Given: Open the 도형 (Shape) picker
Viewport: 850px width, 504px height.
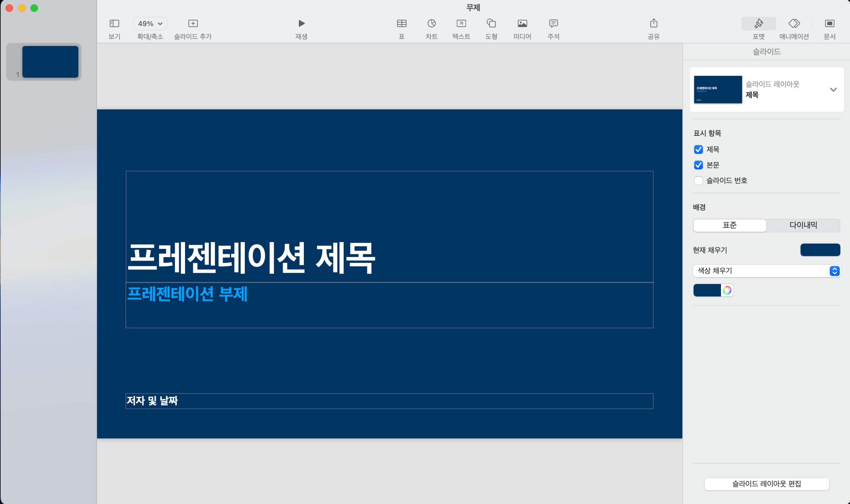Looking at the screenshot, I should [x=491, y=23].
